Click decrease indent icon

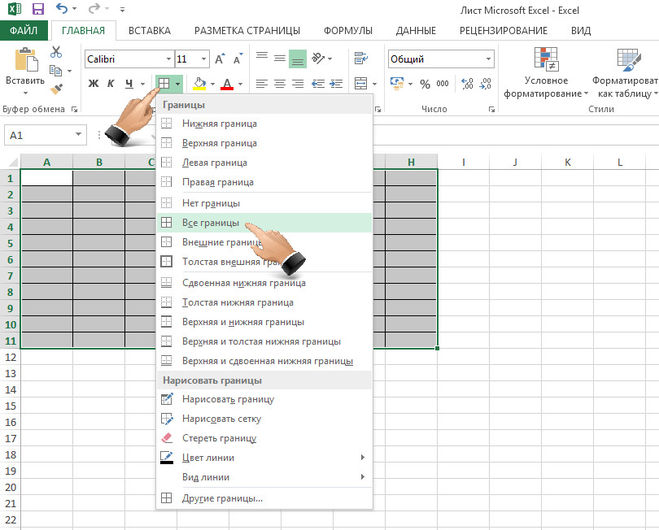(318, 84)
